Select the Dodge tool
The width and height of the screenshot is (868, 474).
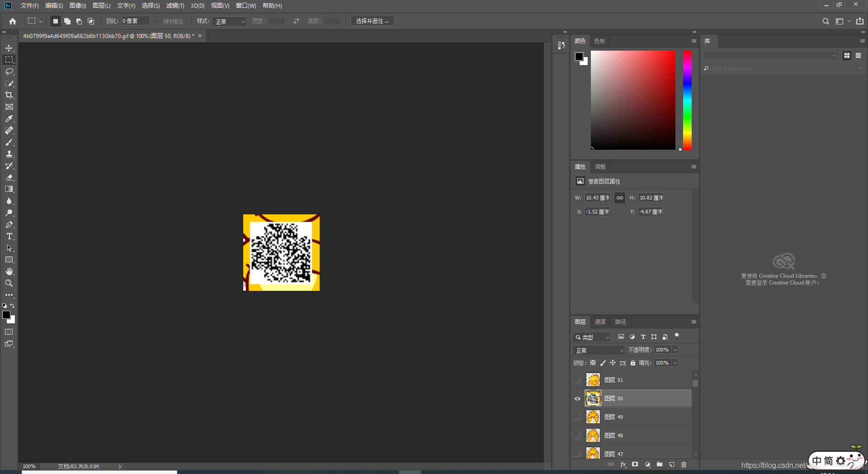coord(9,213)
